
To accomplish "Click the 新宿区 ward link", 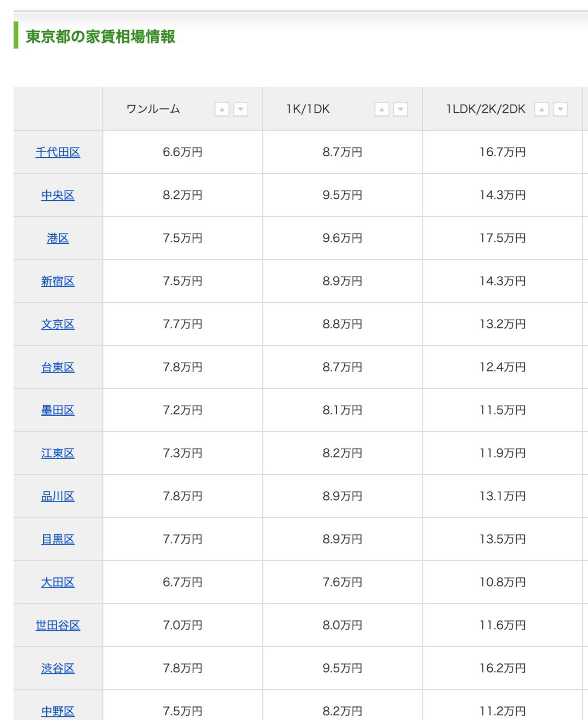I will click(58, 282).
